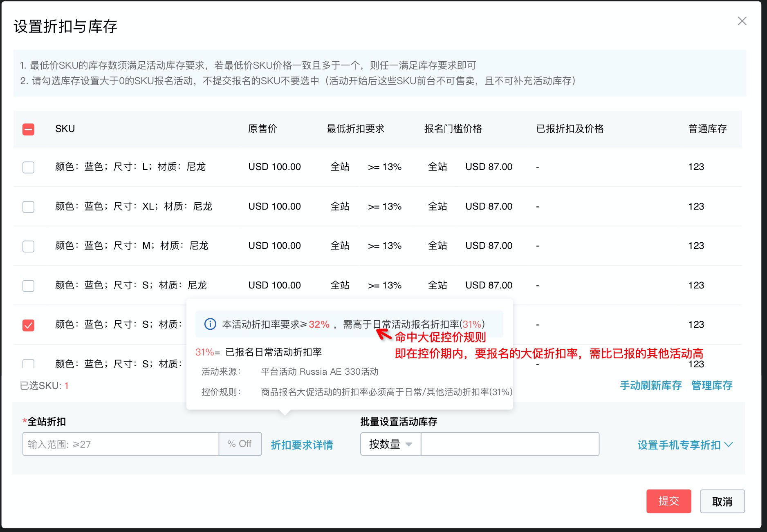Click 手动刷新库存 link
The image size is (767, 532).
650,385
